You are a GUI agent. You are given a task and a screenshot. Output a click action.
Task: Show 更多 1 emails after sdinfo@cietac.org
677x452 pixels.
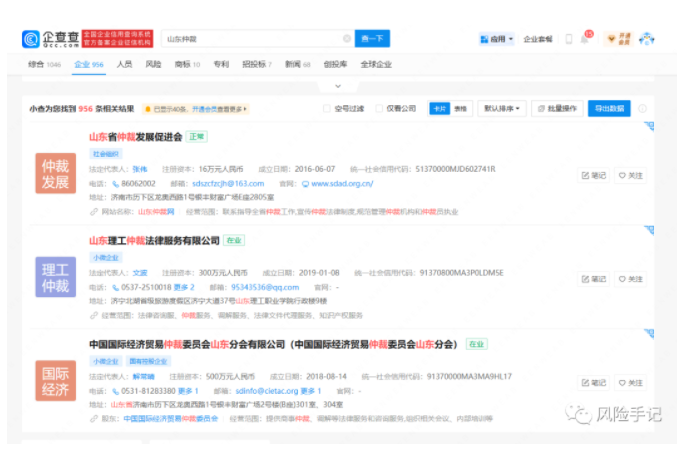pos(311,391)
